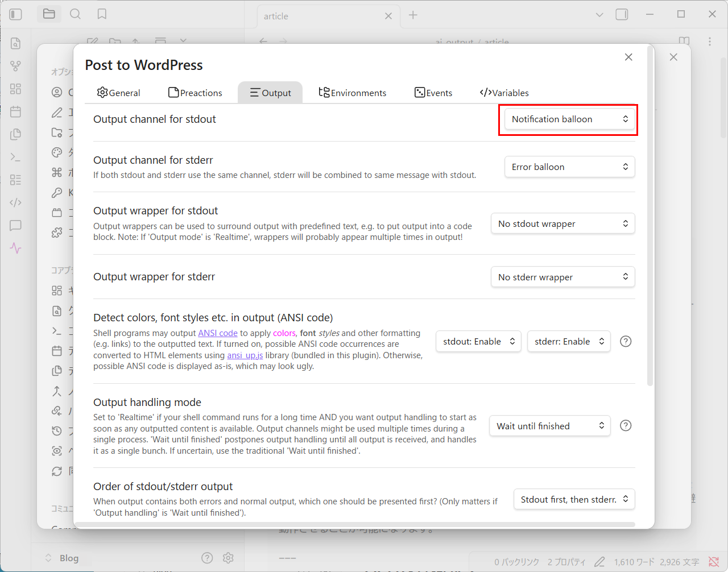The height and width of the screenshot is (572, 728).
Task: Open the Environments tab
Action: click(x=352, y=93)
